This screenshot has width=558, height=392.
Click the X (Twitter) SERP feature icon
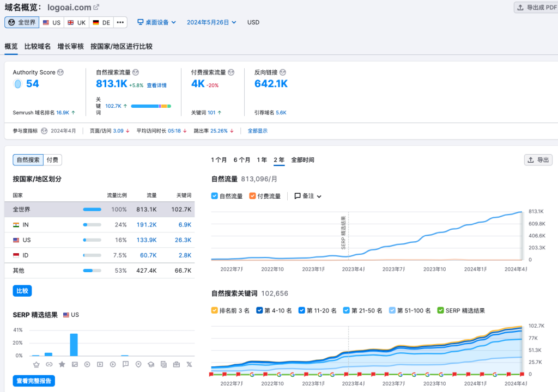(x=189, y=364)
